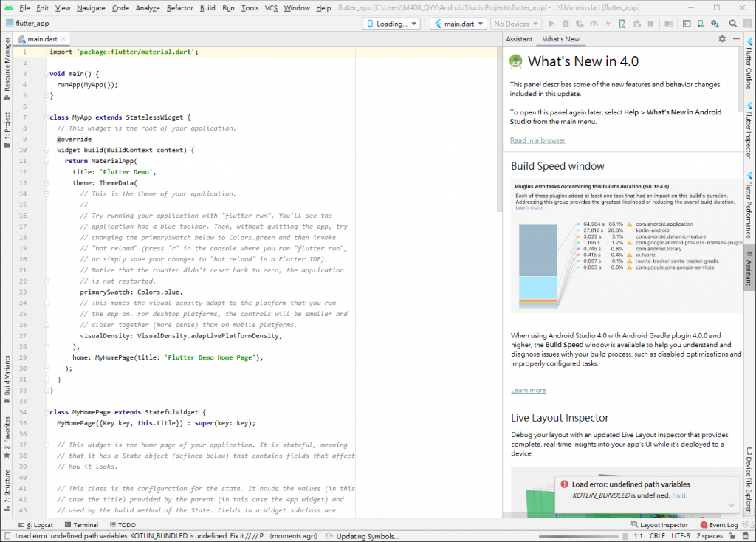Open the Tools menu
Viewport: 756px width, 542px height.
[250, 7]
